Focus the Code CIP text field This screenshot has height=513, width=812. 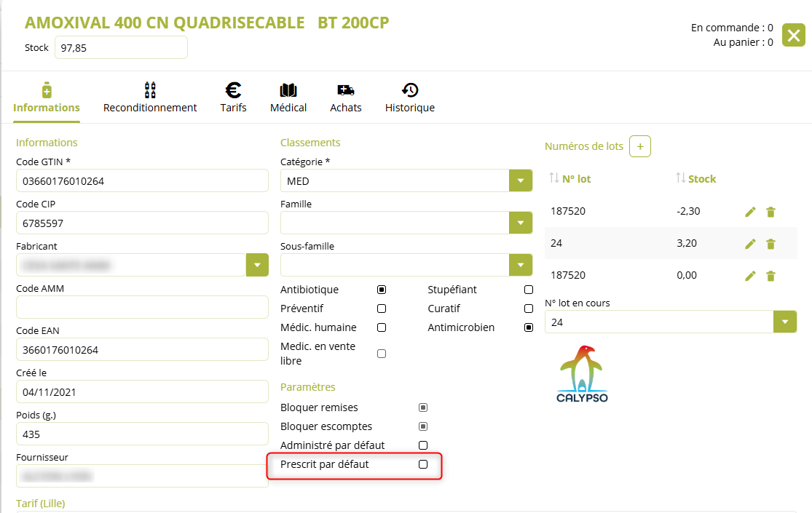click(x=142, y=223)
